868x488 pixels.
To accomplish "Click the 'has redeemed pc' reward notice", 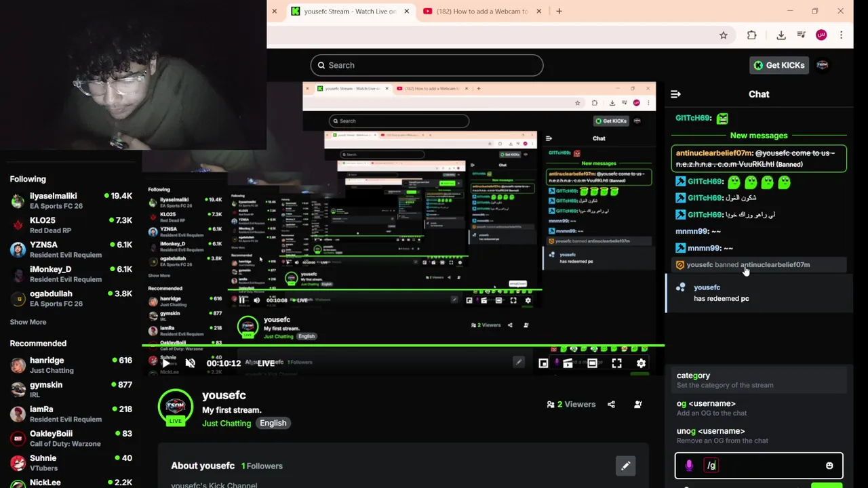I will coord(758,293).
